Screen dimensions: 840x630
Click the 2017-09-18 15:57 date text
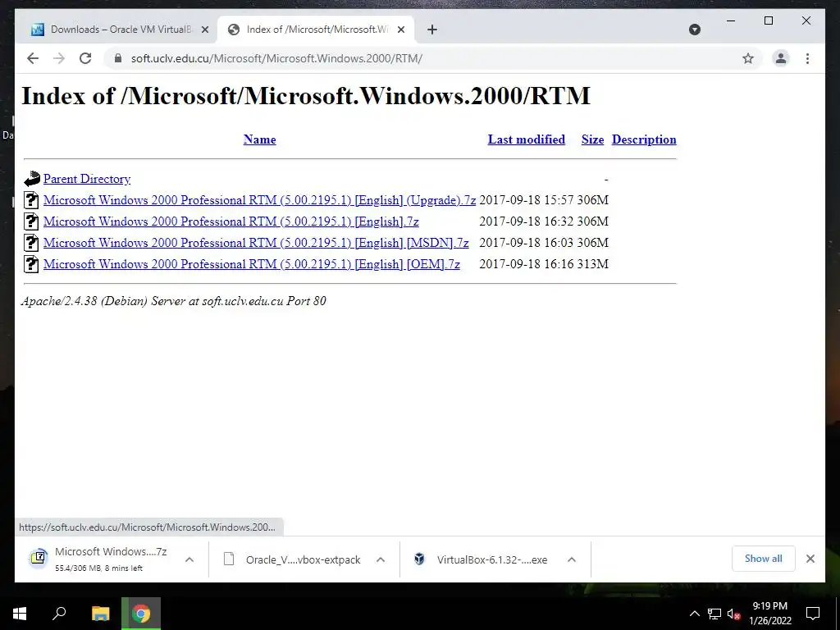coord(527,200)
